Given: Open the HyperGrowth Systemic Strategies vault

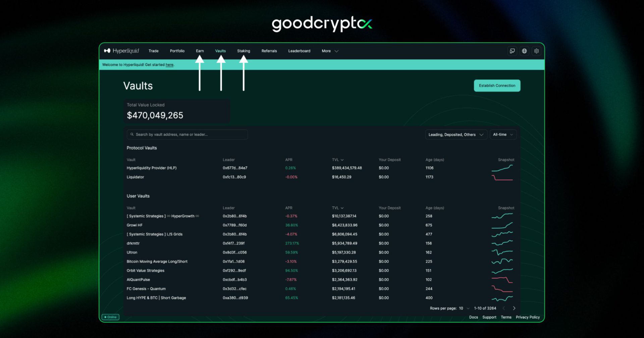Looking at the screenshot, I should click(163, 216).
